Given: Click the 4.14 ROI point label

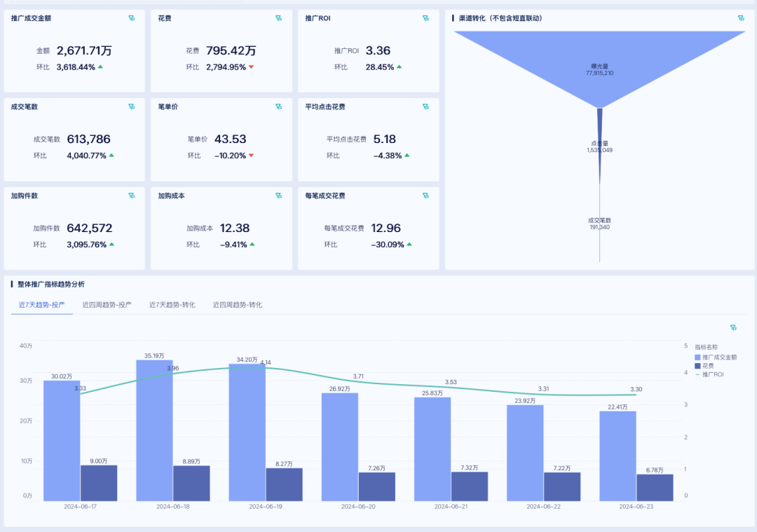Looking at the screenshot, I should 266,362.
